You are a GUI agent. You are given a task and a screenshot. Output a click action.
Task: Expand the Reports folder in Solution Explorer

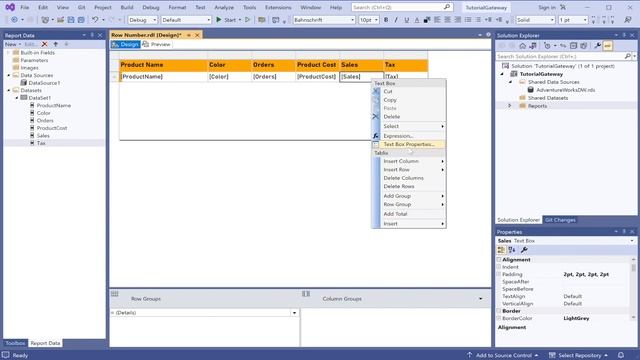coord(509,106)
